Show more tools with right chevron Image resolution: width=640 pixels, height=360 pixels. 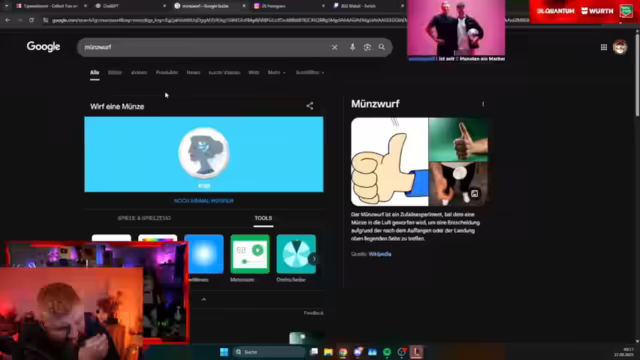314,258
